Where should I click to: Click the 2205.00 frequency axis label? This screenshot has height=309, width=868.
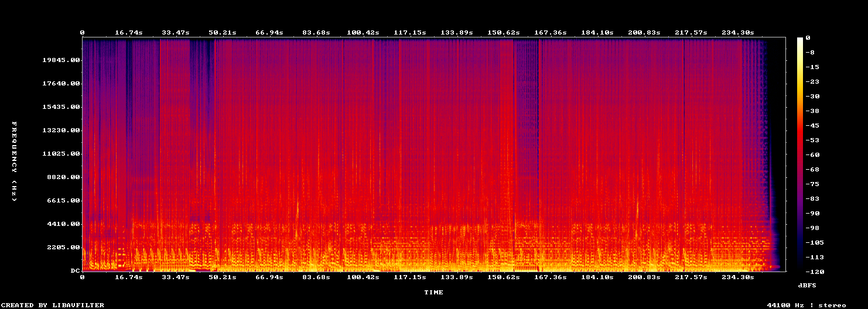[63, 248]
